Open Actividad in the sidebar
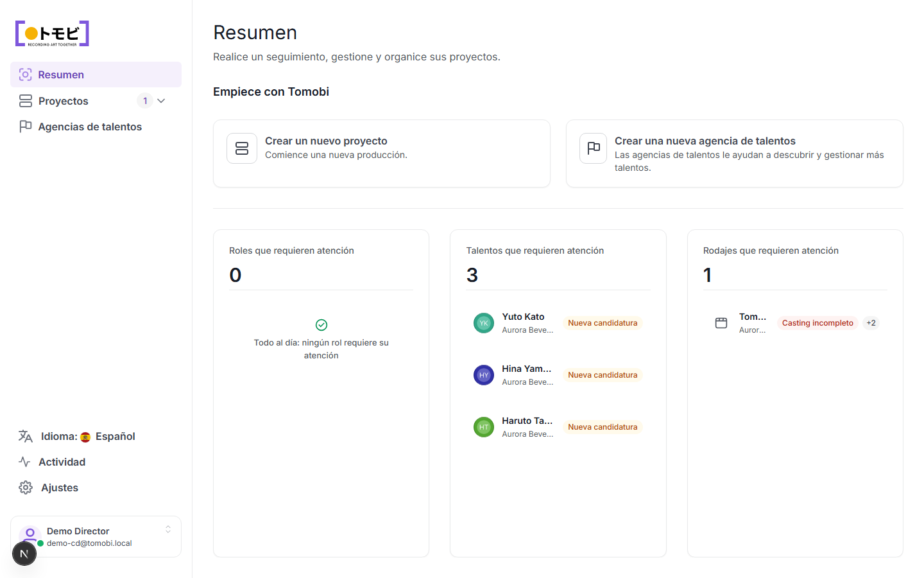The width and height of the screenshot is (924, 578). 96,462
